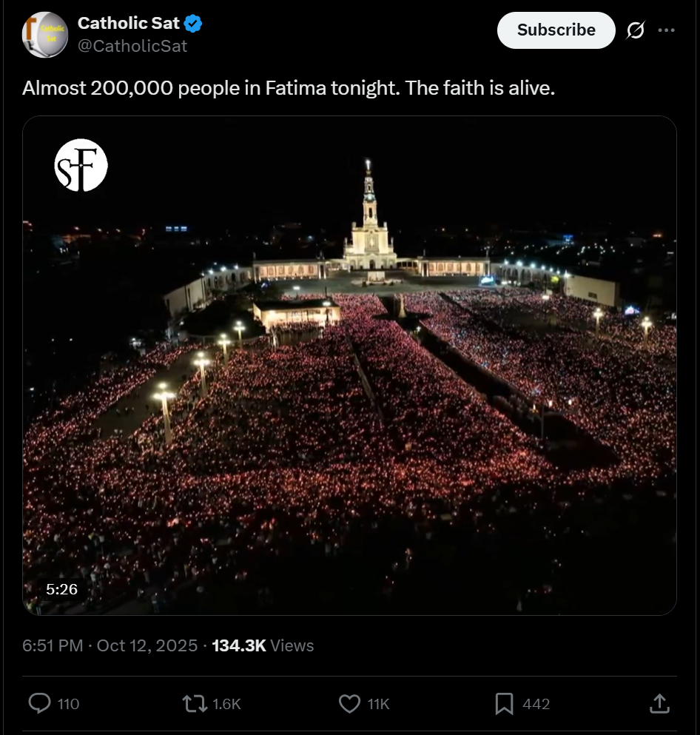Toggle the bookmark icon
700x735 pixels.
point(504,703)
